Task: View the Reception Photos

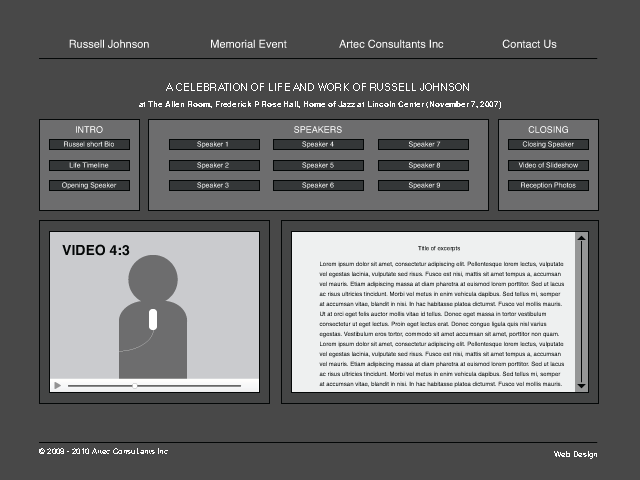Action: tap(548, 185)
